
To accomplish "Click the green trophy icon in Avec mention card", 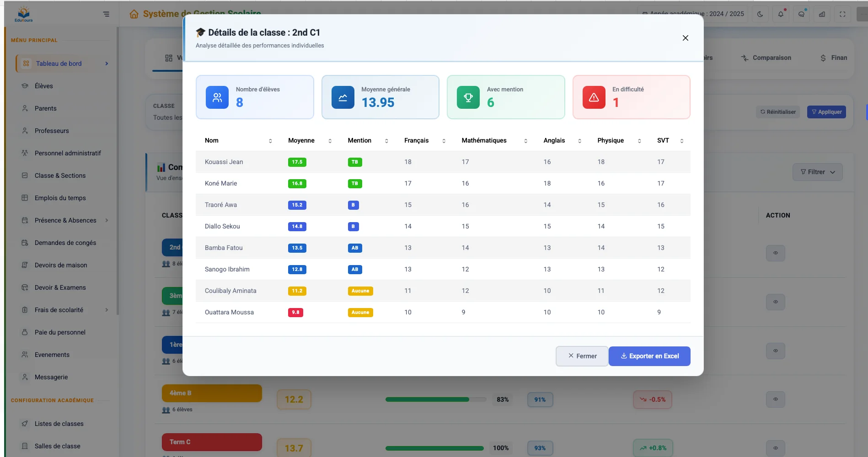I will (468, 97).
